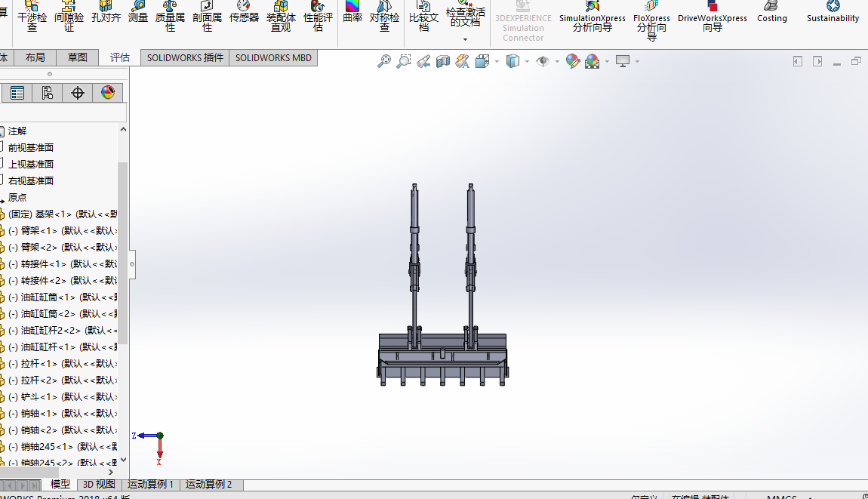This screenshot has width=868, height=499.
Task: Launch the FloXpress 分析向导
Action: click(x=651, y=21)
